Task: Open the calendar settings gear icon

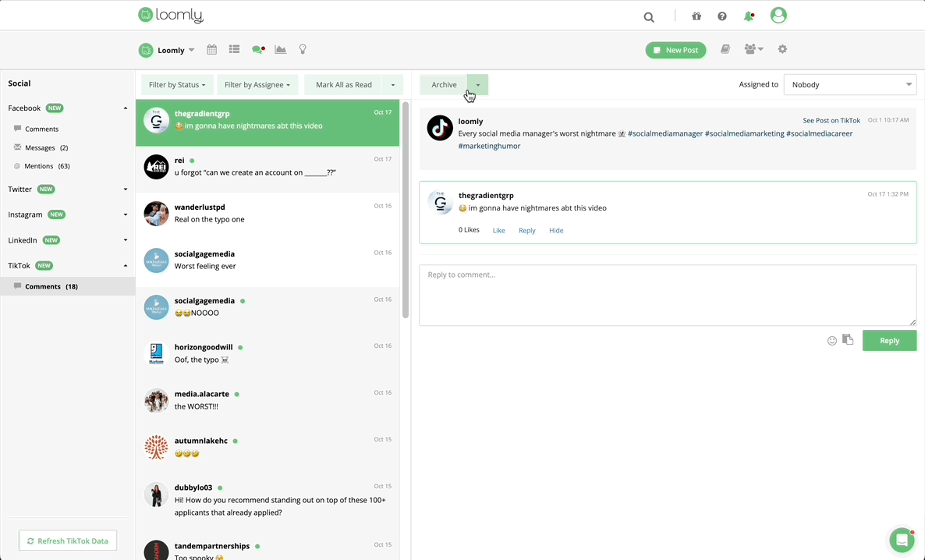Action: tap(782, 49)
